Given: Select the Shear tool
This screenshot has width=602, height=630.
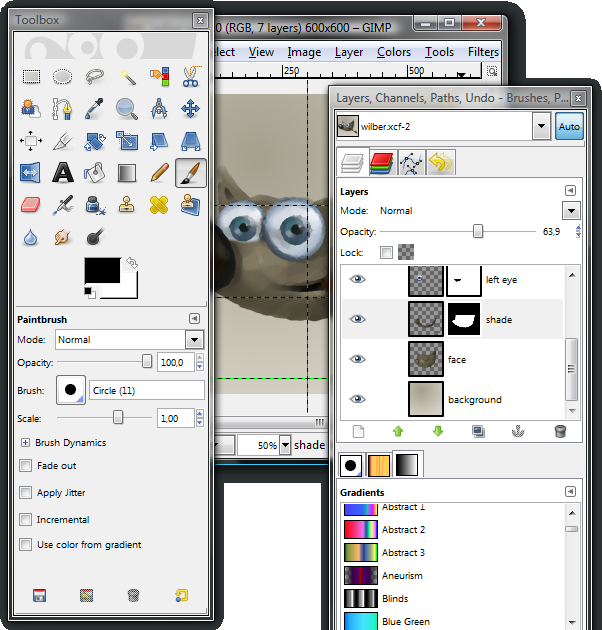Looking at the screenshot, I should 159,141.
